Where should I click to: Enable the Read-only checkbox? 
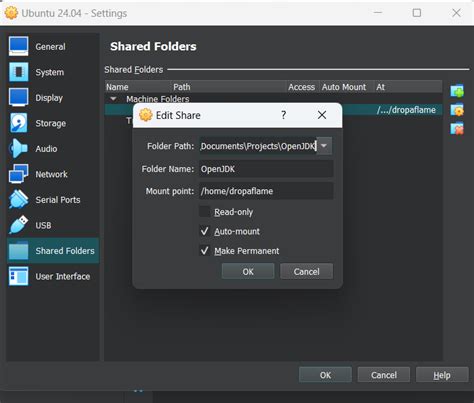[204, 212]
